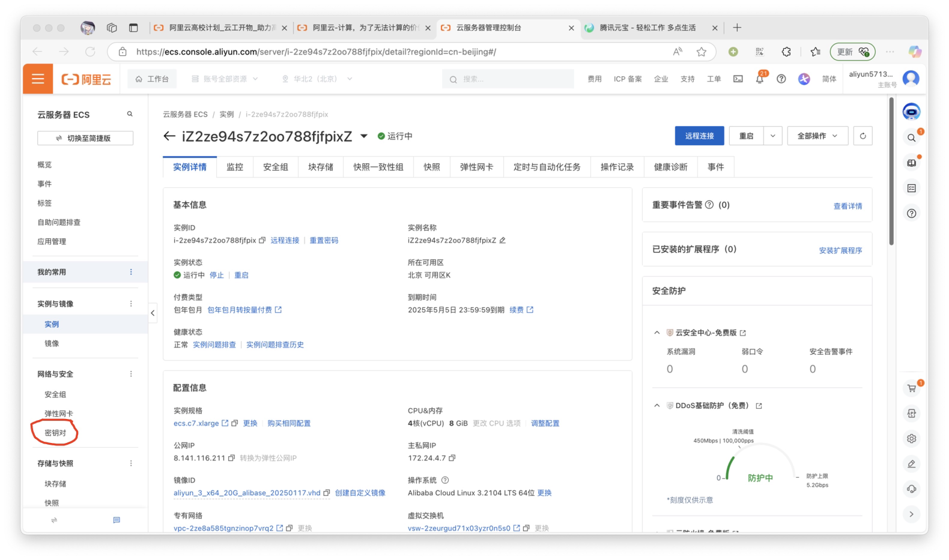
Task: Click the user avatar in the console header
Action: [x=911, y=78]
